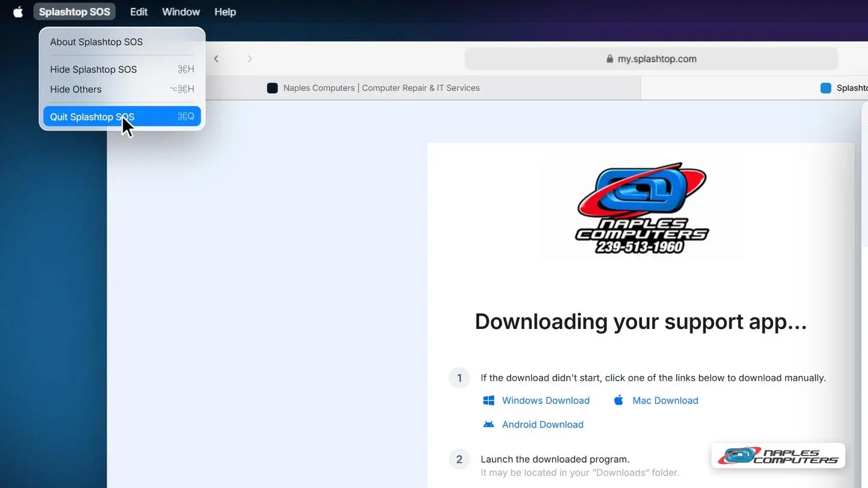This screenshot has width=868, height=488.
Task: Click the 'Downloading your support app...' heading
Action: pos(641,322)
